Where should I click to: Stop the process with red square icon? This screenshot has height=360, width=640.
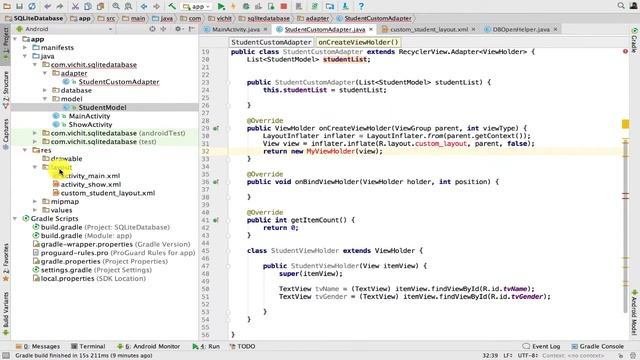(x=284, y=6)
